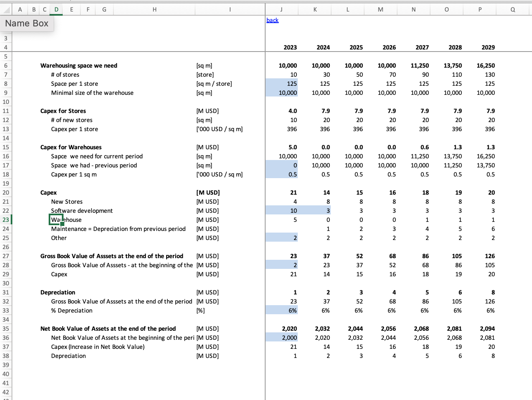532x400 pixels.
Task: Click 'Other' row label
Action: point(59,238)
